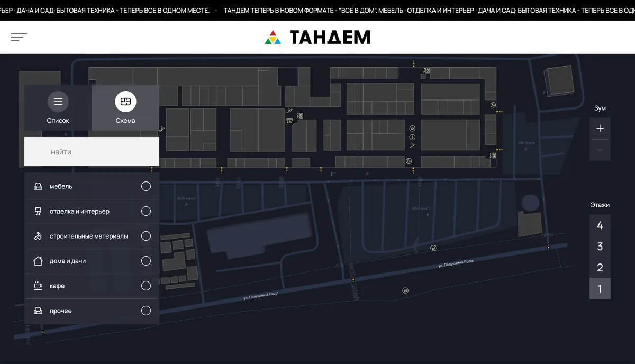The width and height of the screenshot is (635, 364).
Task: Click the round icon above the exclamation icon
Action: coord(413,129)
